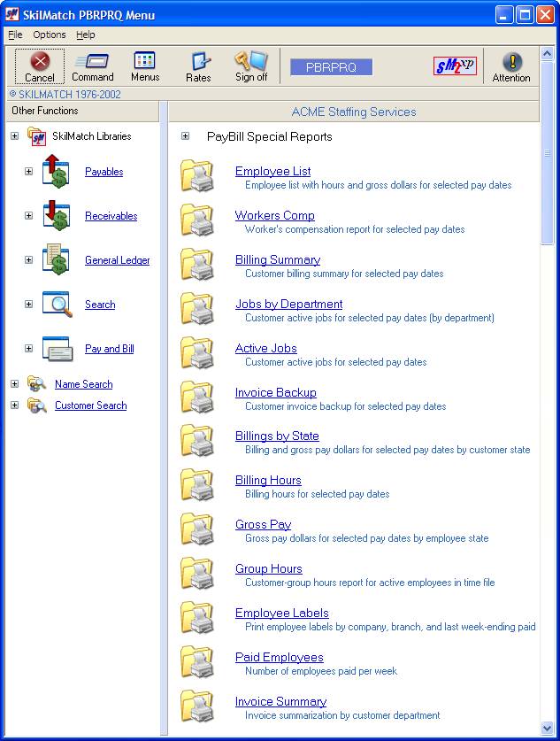
Task: Open the Gross Pay report link
Action: [263, 525]
